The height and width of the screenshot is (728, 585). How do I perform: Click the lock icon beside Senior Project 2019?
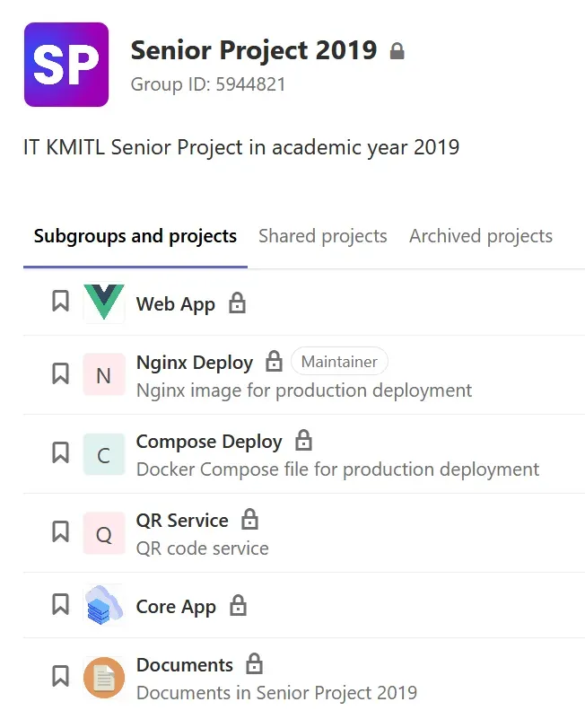[397, 51]
